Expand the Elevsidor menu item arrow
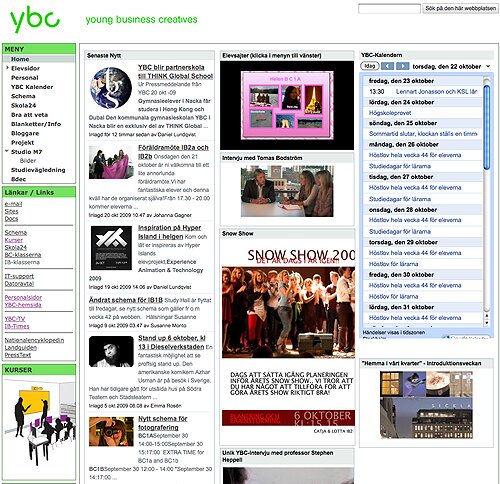 click(7, 68)
